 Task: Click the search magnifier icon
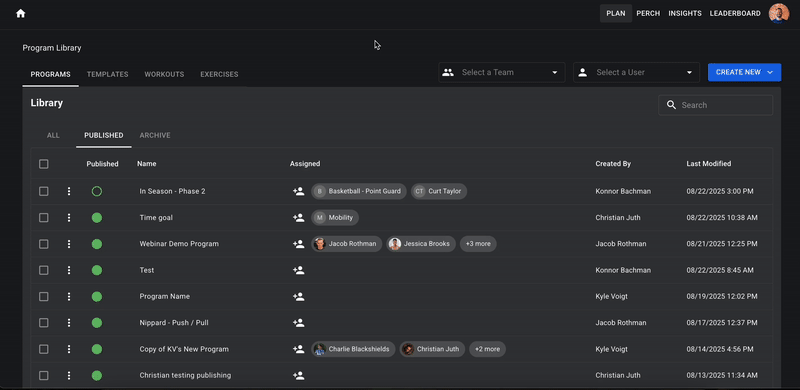pyautogui.click(x=671, y=105)
